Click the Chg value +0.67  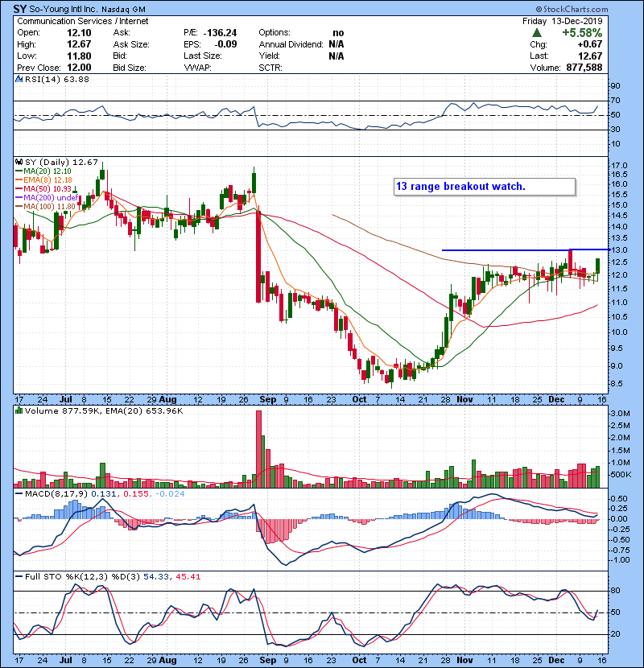point(590,44)
